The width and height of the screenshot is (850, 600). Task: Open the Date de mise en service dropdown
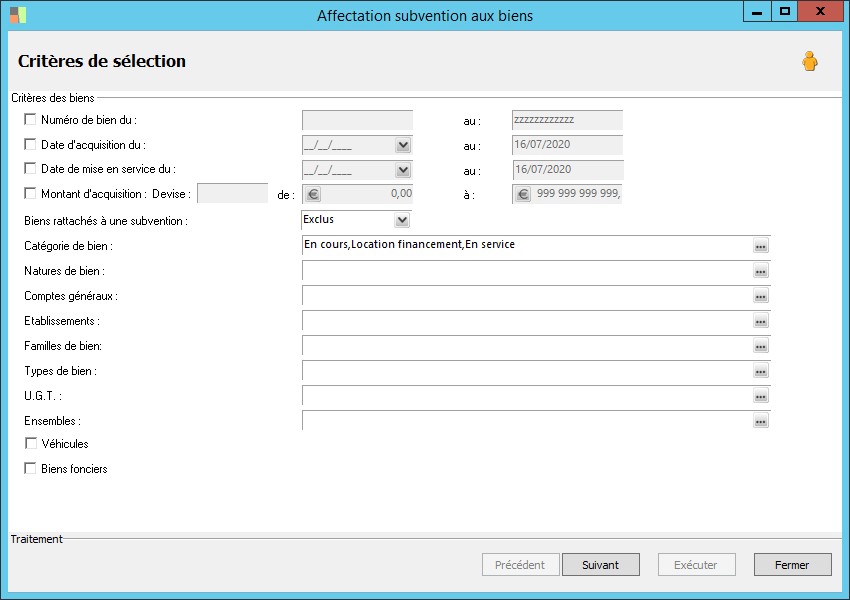[x=402, y=170]
